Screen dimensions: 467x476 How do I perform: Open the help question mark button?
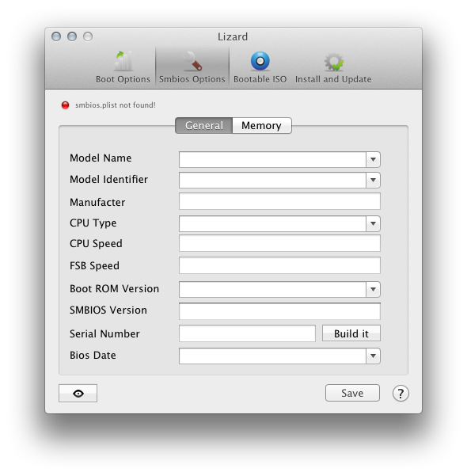point(401,394)
